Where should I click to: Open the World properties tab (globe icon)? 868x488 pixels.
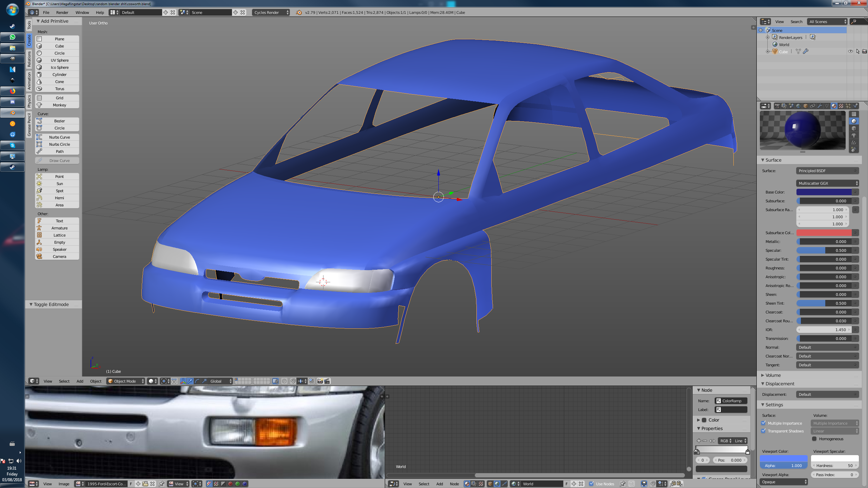click(798, 106)
